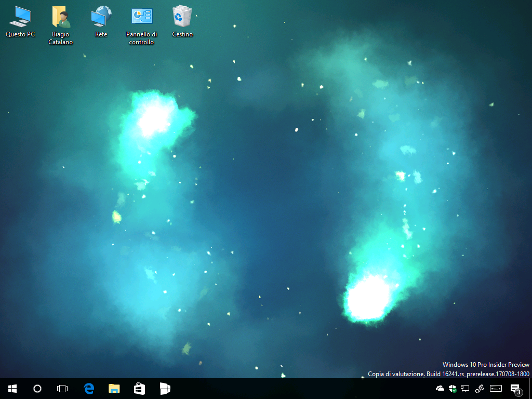Launch Microsoft Edge from the taskbar
Screen dimensions: 532x399
click(x=89, y=389)
